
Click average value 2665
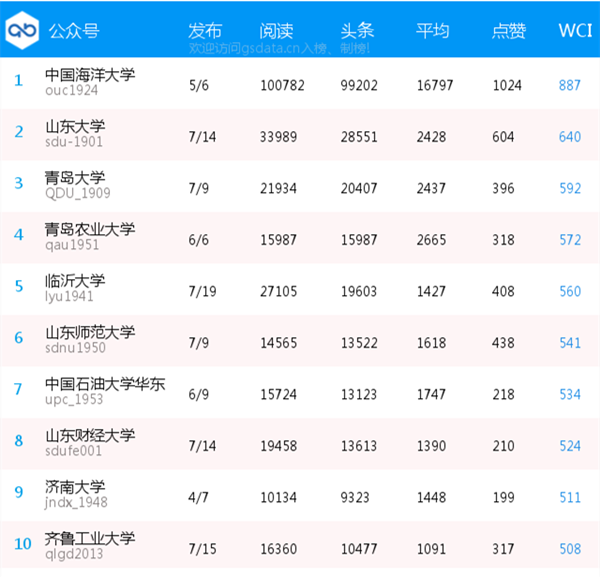pyautogui.click(x=431, y=240)
